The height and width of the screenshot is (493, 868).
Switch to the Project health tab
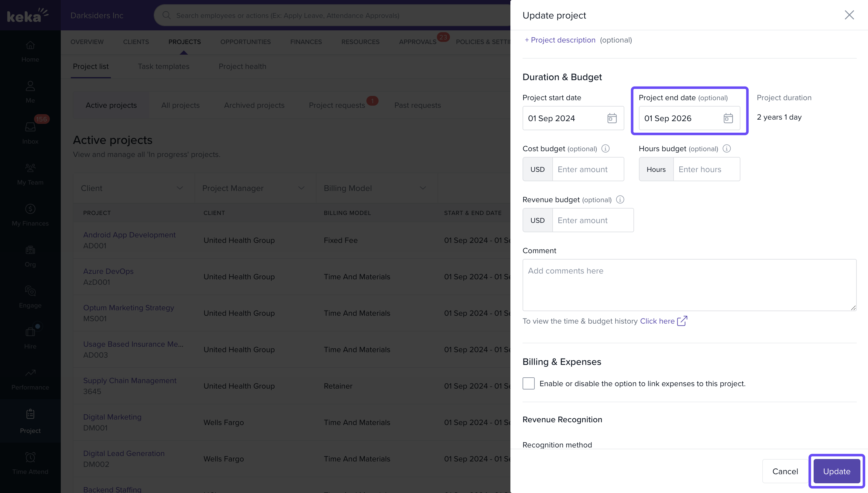242,66
